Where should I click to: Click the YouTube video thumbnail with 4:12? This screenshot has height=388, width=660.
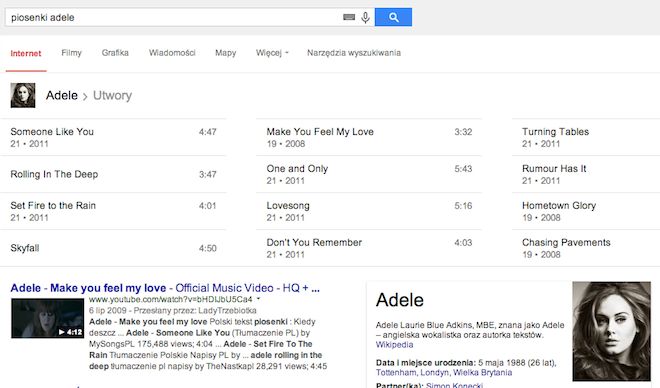tap(47, 319)
